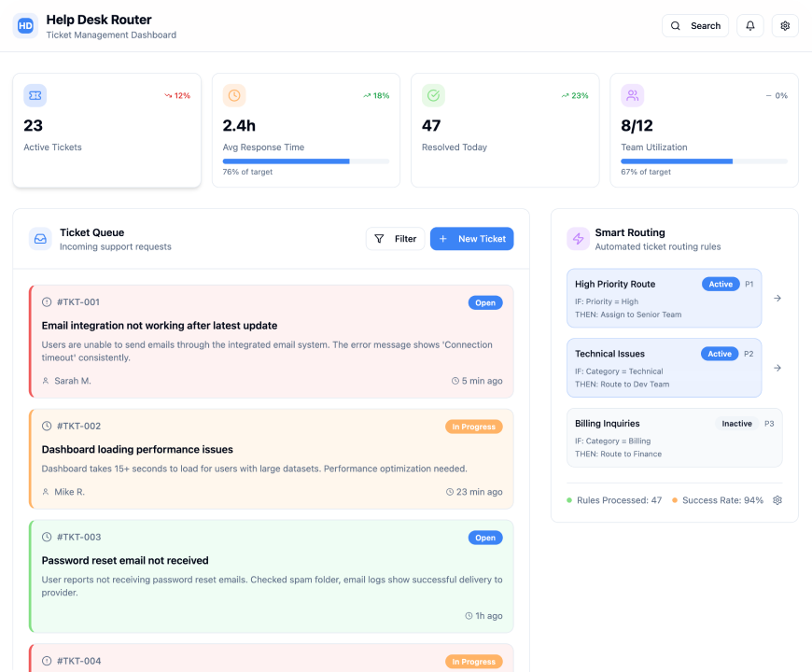Click the Ticket Queue inbox icon
The image size is (812, 672).
40,239
